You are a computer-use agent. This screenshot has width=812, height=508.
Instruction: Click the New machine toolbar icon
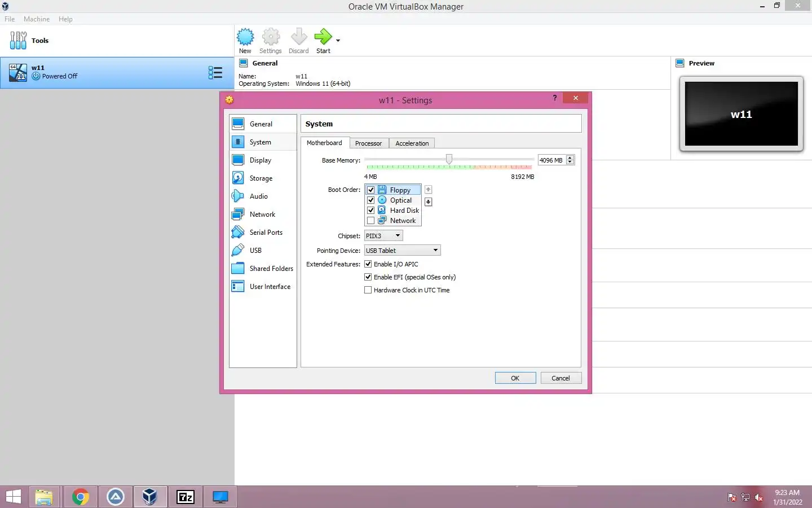click(x=245, y=37)
